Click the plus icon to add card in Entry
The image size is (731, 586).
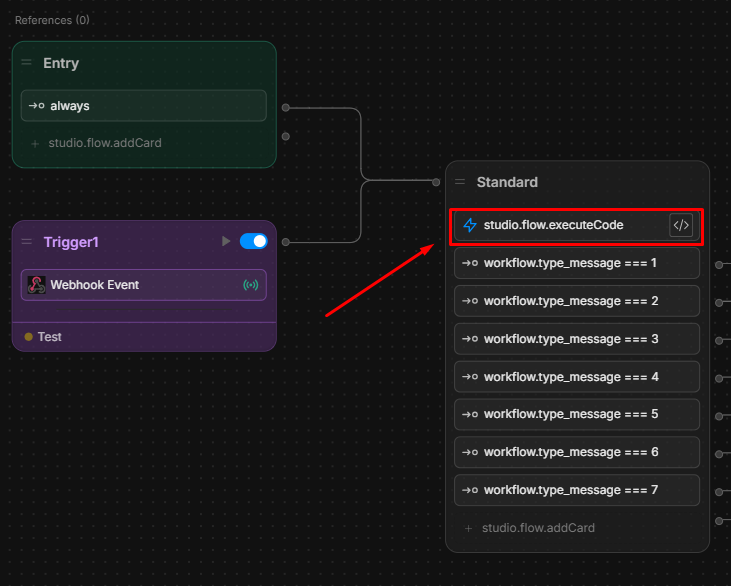click(x=35, y=143)
